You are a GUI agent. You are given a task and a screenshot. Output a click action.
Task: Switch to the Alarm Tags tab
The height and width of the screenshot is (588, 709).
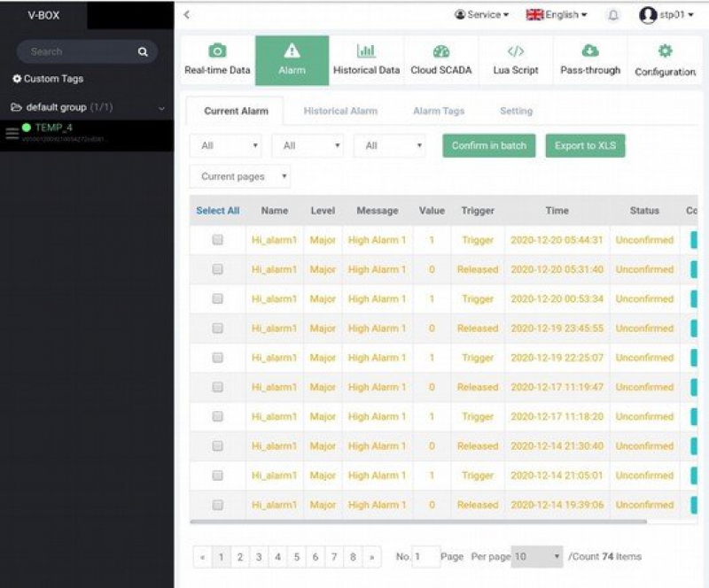click(x=438, y=112)
